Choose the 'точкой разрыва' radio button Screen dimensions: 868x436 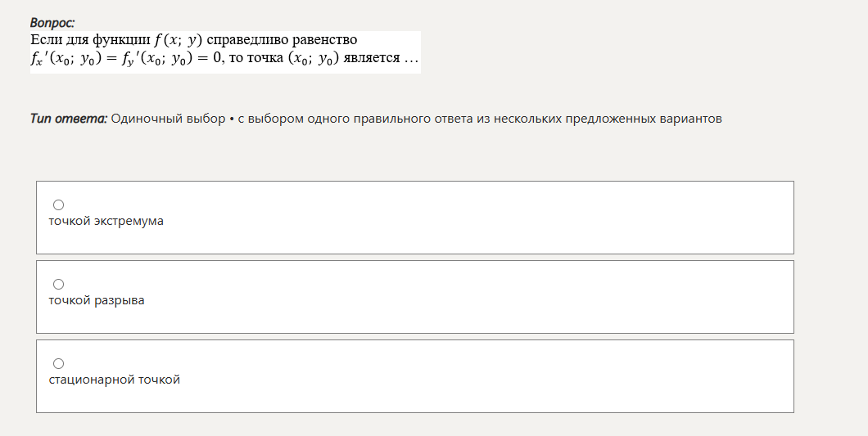[58, 285]
